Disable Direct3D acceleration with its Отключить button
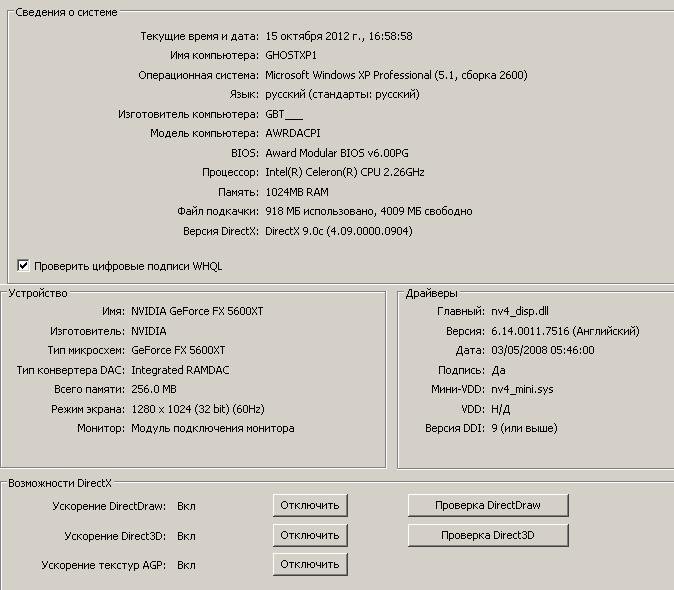 point(310,535)
